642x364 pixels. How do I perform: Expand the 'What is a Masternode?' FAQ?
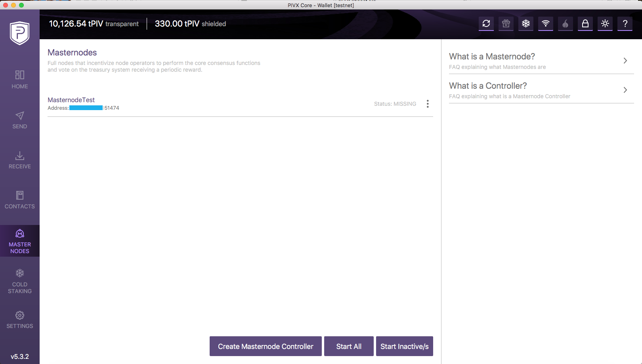(x=541, y=61)
